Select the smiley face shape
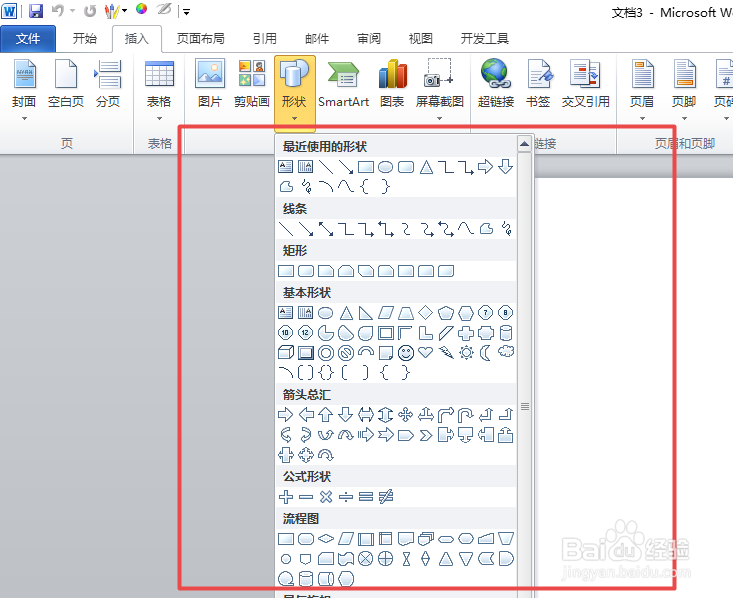The width and height of the screenshot is (733, 598). tap(406, 353)
